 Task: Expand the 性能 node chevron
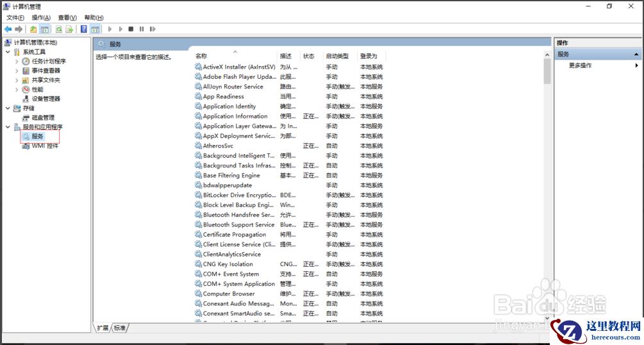point(17,89)
